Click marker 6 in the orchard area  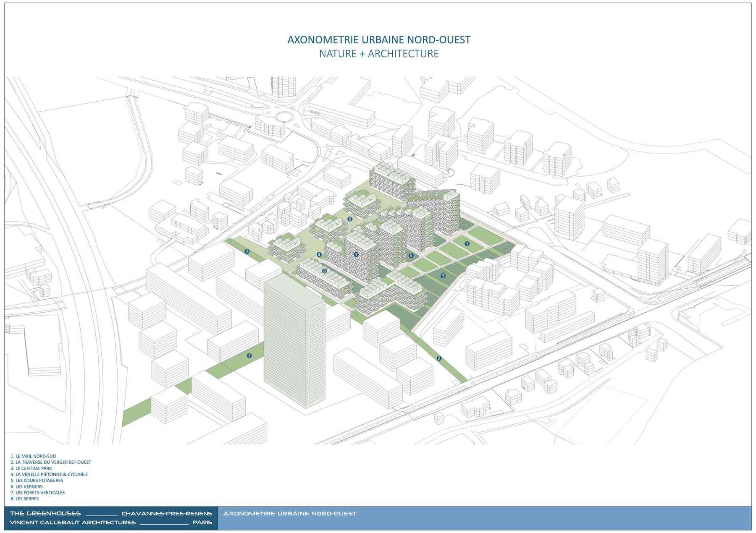(350, 219)
